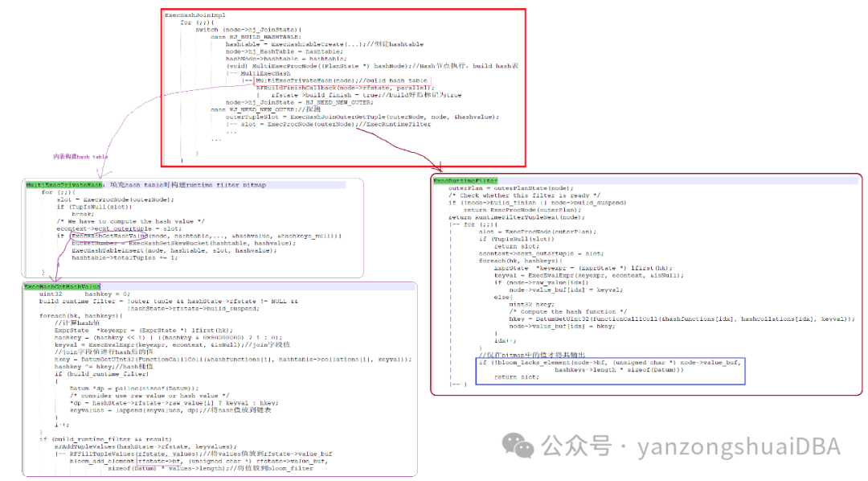Viewport: 868px width, 481px height.
Task: Click the 'uint32 hkey;' declaration
Action: (x=531, y=304)
